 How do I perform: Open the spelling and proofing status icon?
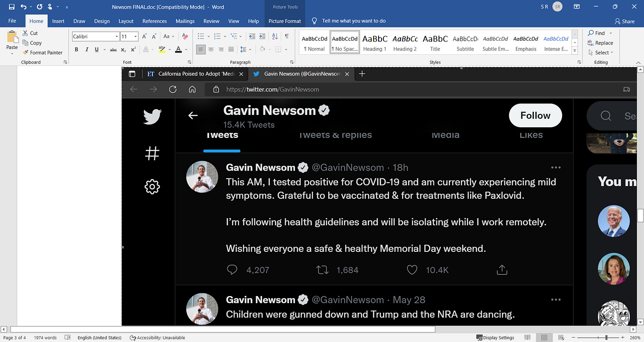(68, 338)
